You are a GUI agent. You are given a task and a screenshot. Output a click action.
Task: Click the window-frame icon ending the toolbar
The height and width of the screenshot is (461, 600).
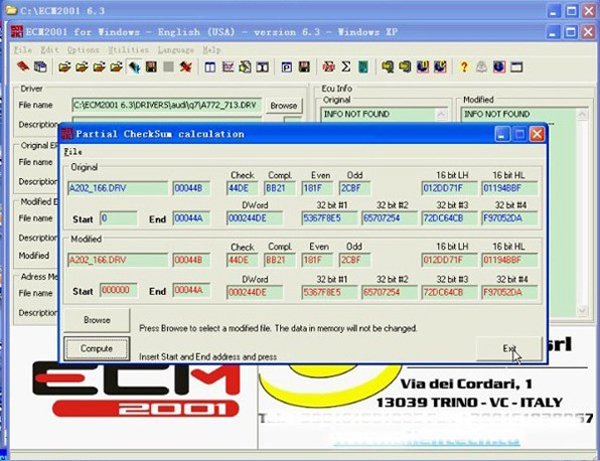pos(517,68)
